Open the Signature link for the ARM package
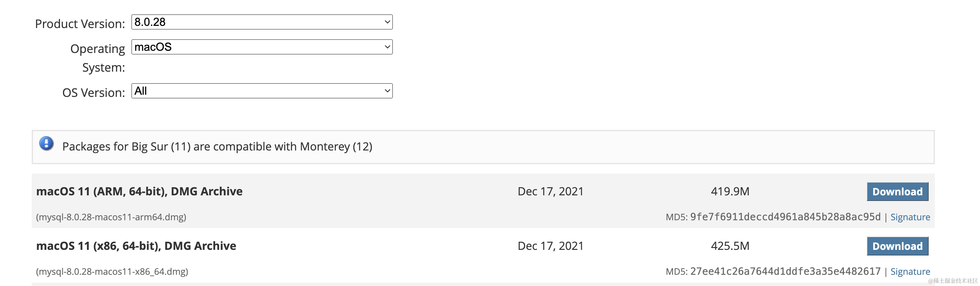The width and height of the screenshot is (980, 286). (910, 217)
